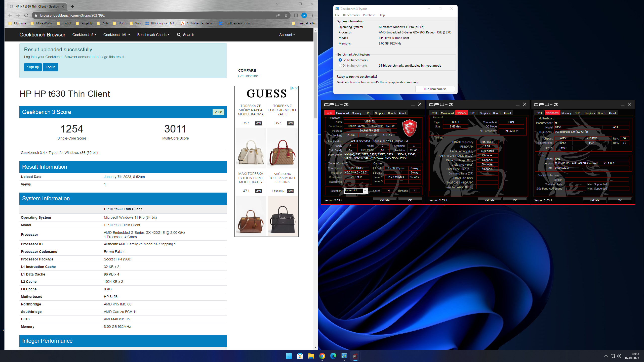The height and width of the screenshot is (362, 644).
Task: Open the Account dropdown
Action: point(287,35)
